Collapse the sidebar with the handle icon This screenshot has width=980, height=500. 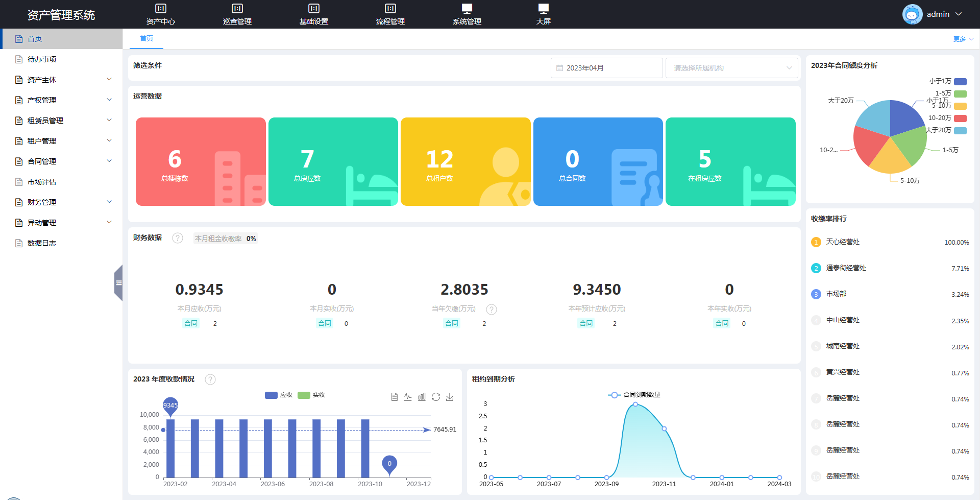tap(118, 283)
